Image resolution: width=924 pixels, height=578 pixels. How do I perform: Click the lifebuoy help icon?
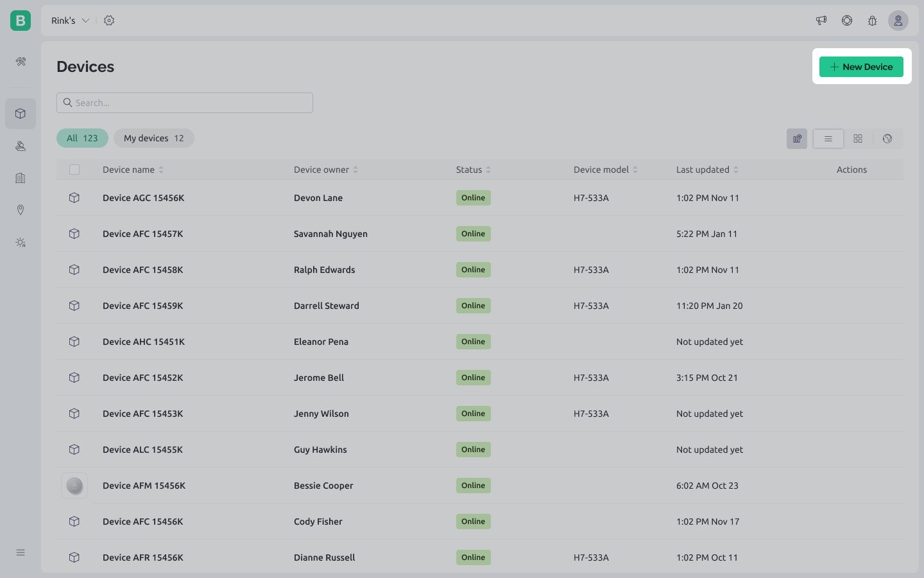click(847, 21)
